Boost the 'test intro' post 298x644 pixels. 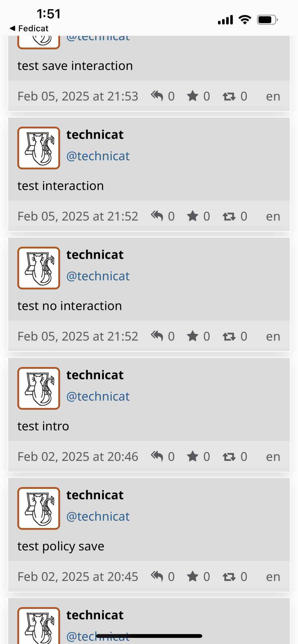pos(229,457)
